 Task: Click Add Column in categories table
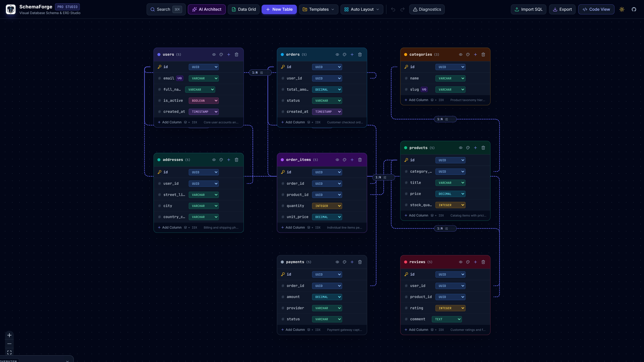pos(416,100)
